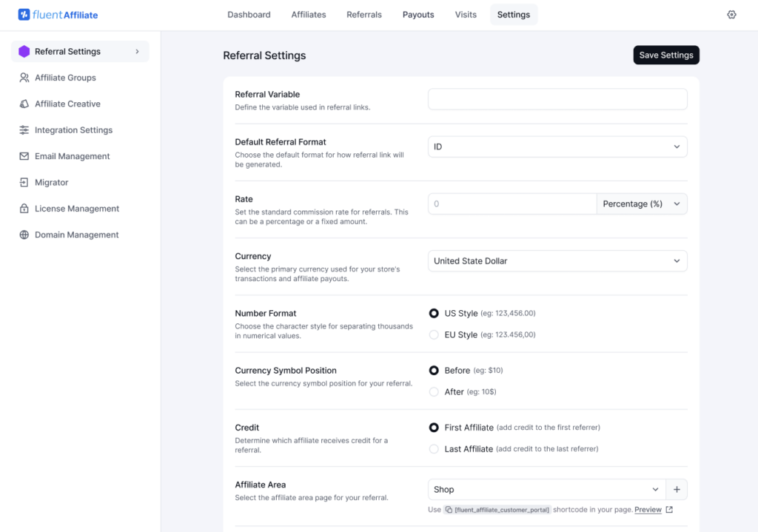Screen dimensions: 758x532
Task: Expand the Percentage (%) rate type dropdown
Action: [x=641, y=204]
